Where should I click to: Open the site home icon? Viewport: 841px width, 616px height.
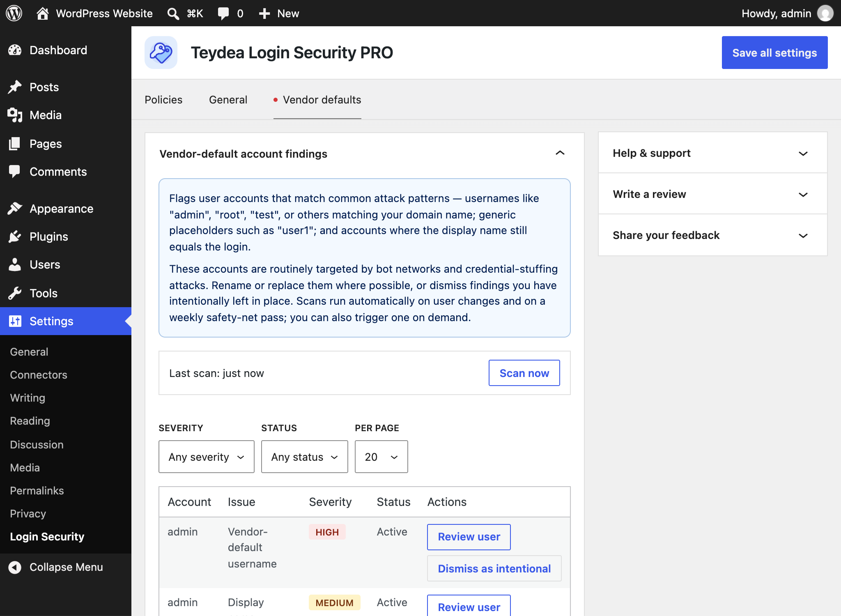[x=43, y=13]
